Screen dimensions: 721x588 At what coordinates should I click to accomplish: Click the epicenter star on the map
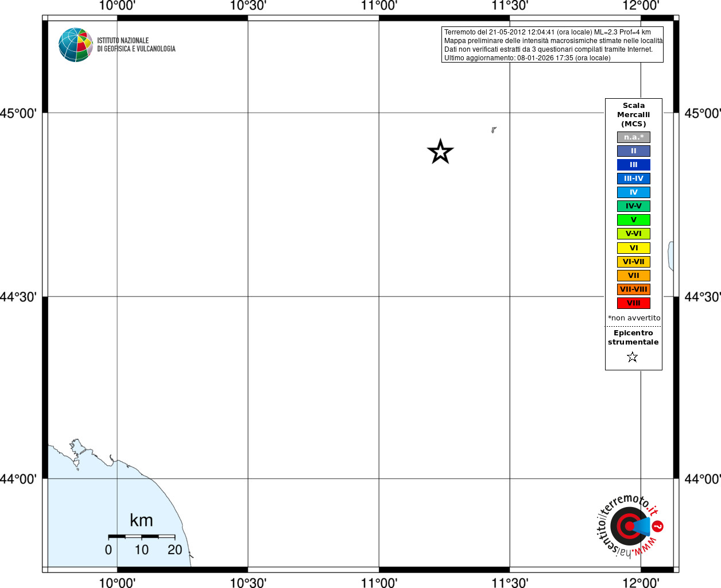(440, 152)
